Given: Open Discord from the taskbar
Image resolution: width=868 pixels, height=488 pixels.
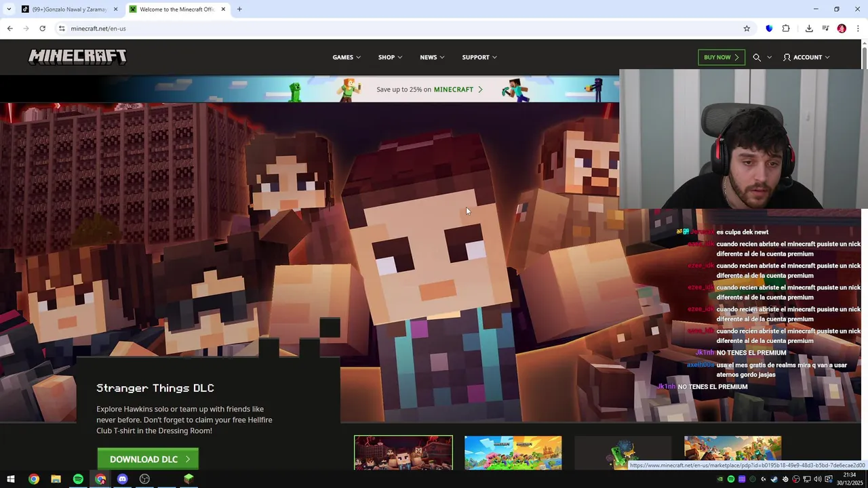Looking at the screenshot, I should point(122,479).
